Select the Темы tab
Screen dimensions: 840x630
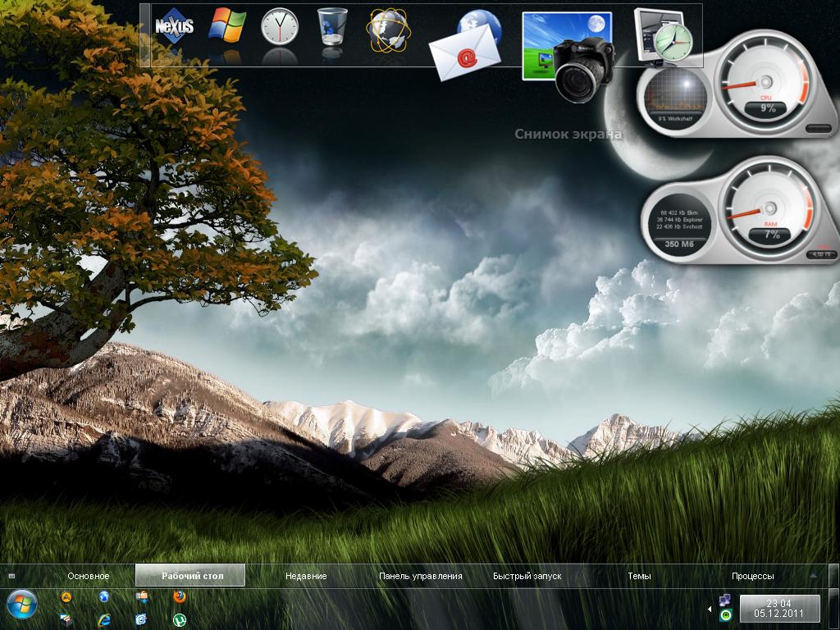tap(639, 576)
